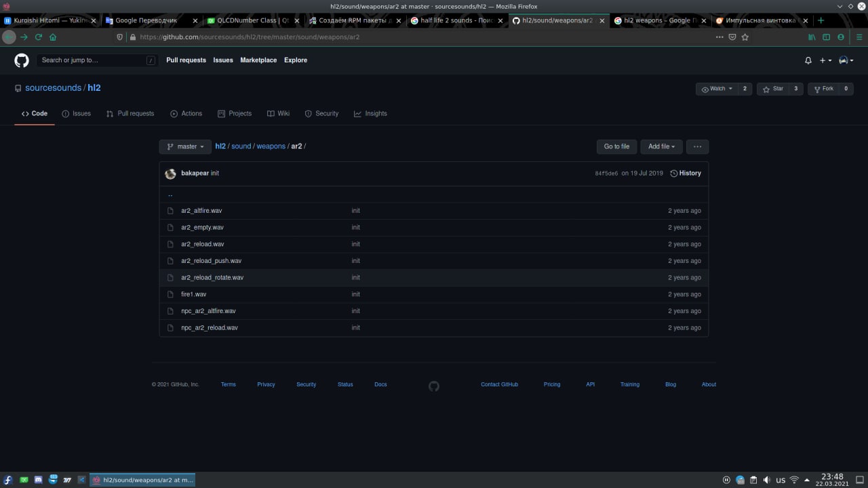The width and height of the screenshot is (868, 488).
Task: Switch to the Google Переводчик tab
Action: (x=151, y=20)
